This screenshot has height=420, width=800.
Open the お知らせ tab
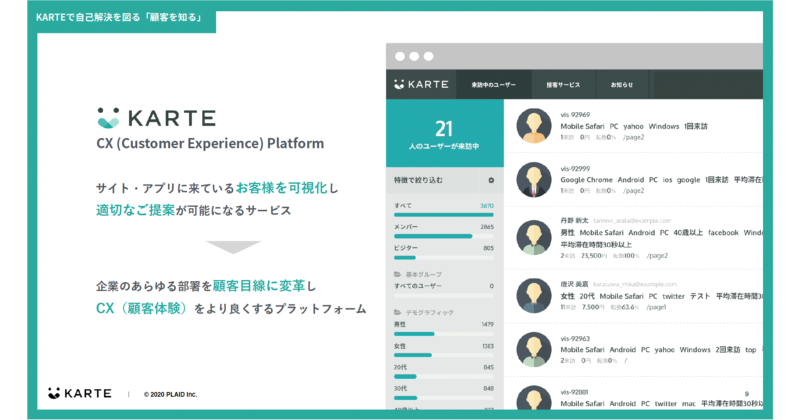tap(622, 85)
